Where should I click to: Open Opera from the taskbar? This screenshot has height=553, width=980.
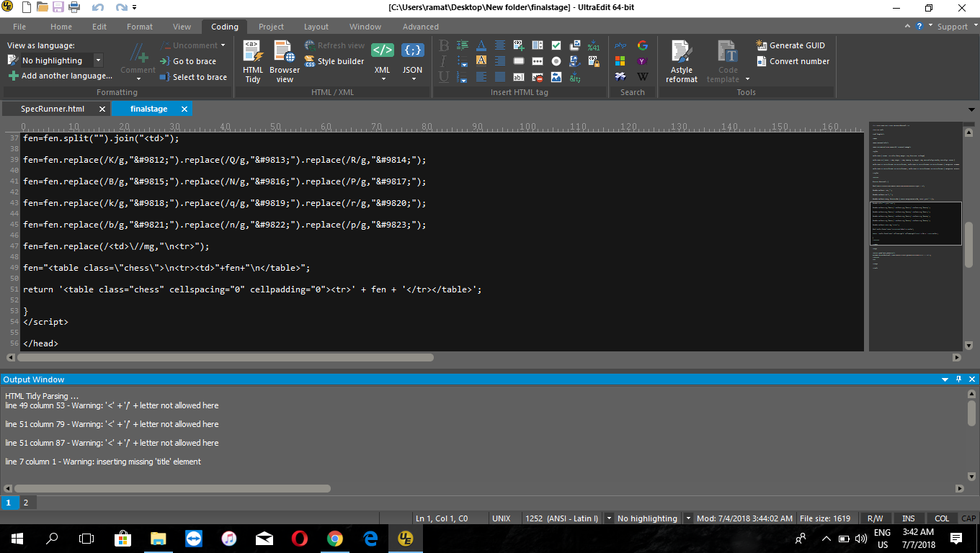click(299, 538)
